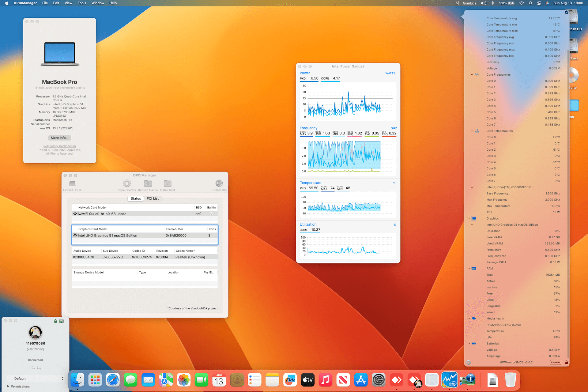Image resolution: width=588 pixels, height=392 pixels.
Task: Click the More Info... button
Action: click(59, 138)
